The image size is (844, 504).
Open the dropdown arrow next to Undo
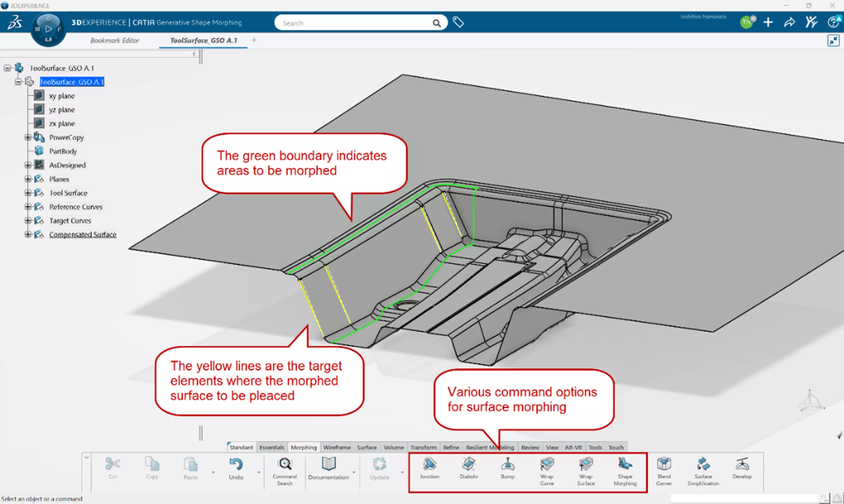click(x=259, y=472)
